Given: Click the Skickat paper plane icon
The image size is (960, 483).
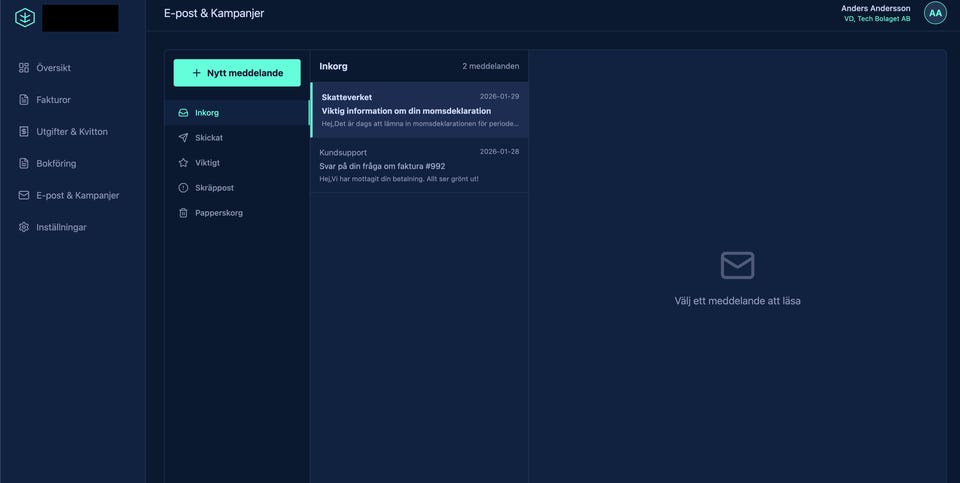Looking at the screenshot, I should pos(183,138).
